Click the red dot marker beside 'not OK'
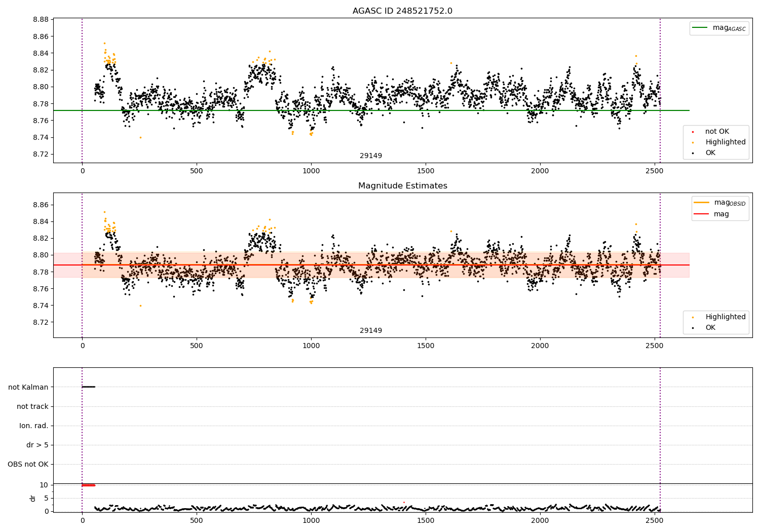This screenshot has width=760, height=532. pyautogui.click(x=693, y=132)
